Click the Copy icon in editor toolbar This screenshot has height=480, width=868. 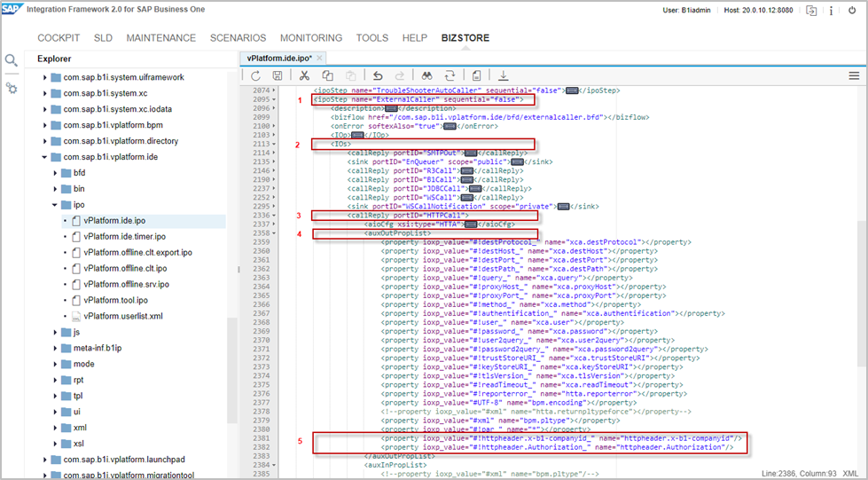click(328, 76)
